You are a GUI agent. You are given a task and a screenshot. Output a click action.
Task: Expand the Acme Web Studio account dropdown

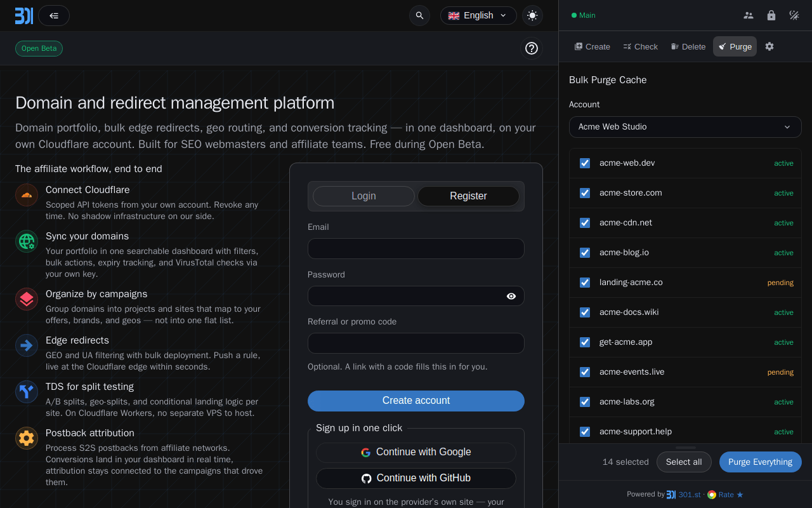tap(685, 127)
